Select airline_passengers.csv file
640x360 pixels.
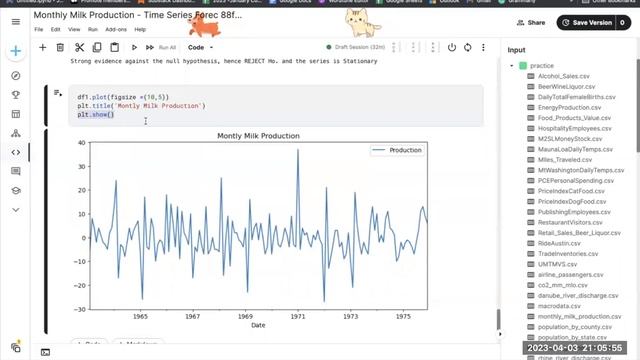click(570, 275)
